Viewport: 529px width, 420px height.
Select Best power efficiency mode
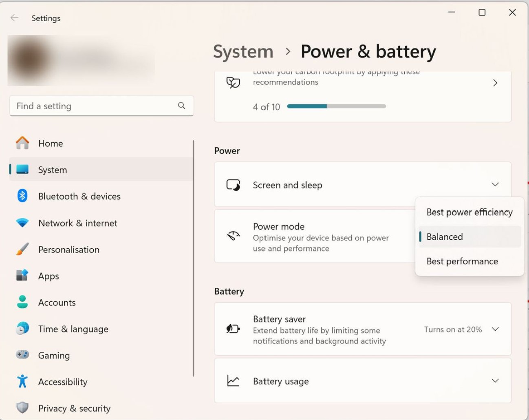469,212
